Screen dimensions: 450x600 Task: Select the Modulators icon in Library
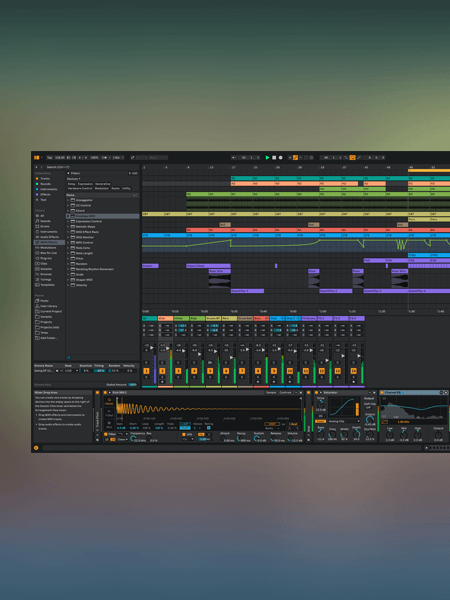pos(37,248)
